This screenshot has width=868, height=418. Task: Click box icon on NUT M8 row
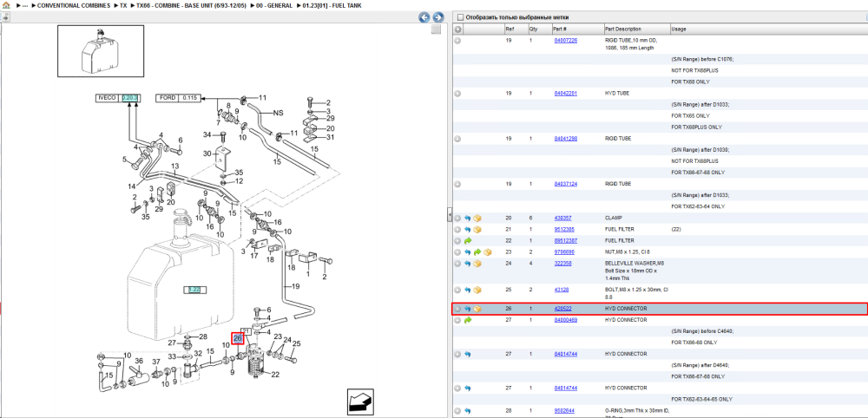(487, 252)
